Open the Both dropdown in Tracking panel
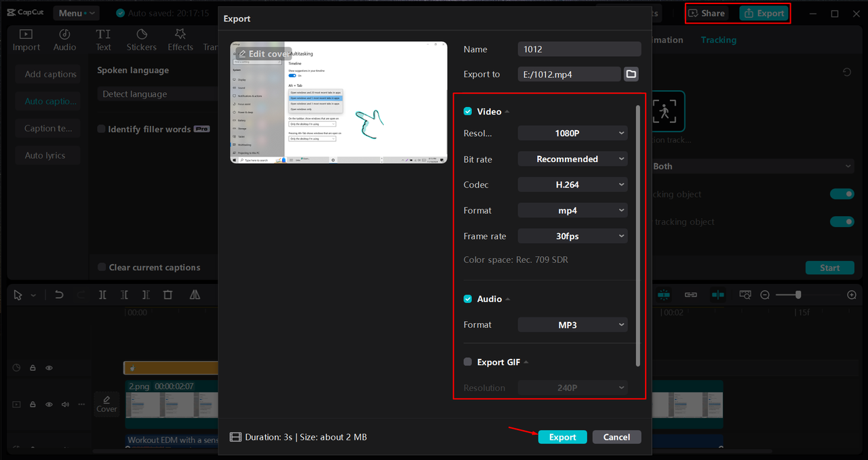This screenshot has height=460, width=868. [751, 166]
